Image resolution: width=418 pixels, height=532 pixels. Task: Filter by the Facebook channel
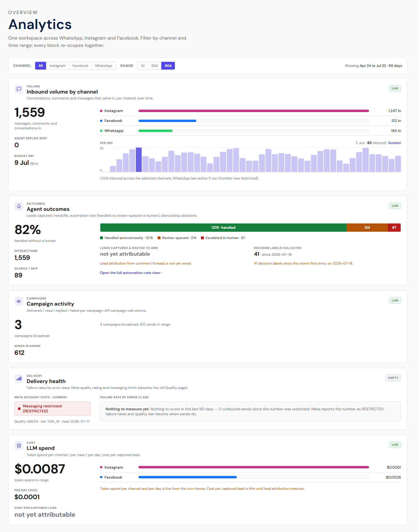click(80, 66)
